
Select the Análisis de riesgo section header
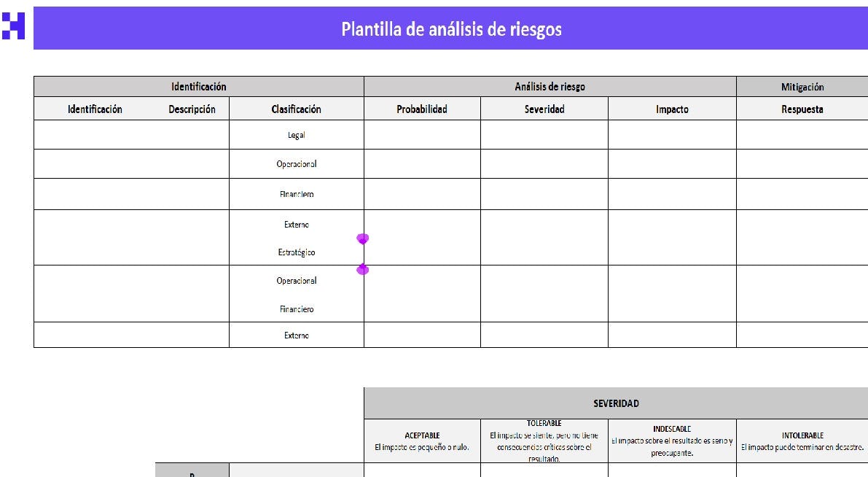tap(550, 86)
